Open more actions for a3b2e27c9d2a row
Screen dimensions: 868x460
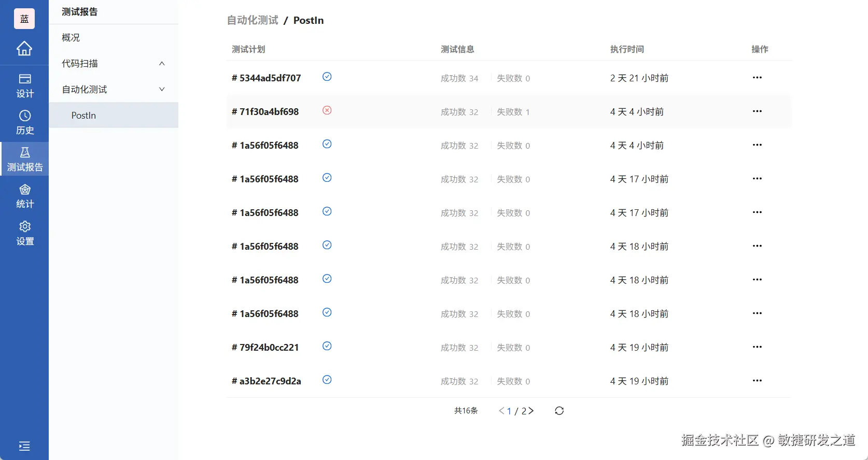click(x=757, y=381)
